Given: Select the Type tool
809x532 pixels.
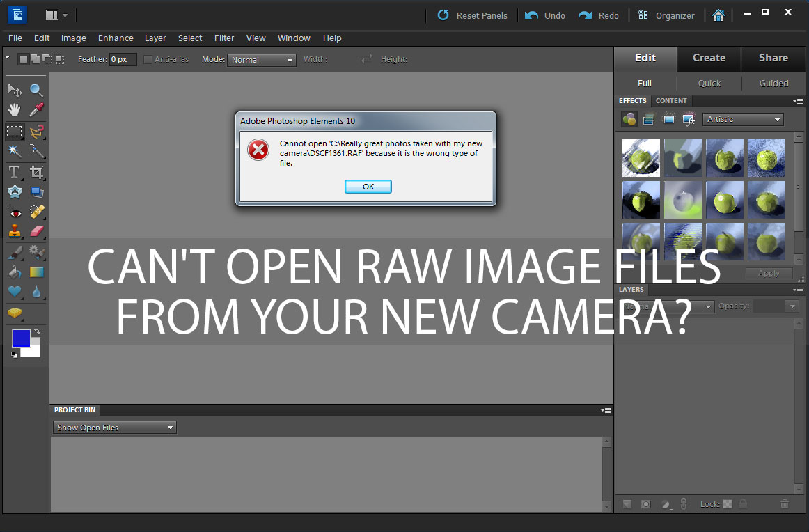Looking at the screenshot, I should tap(15, 172).
